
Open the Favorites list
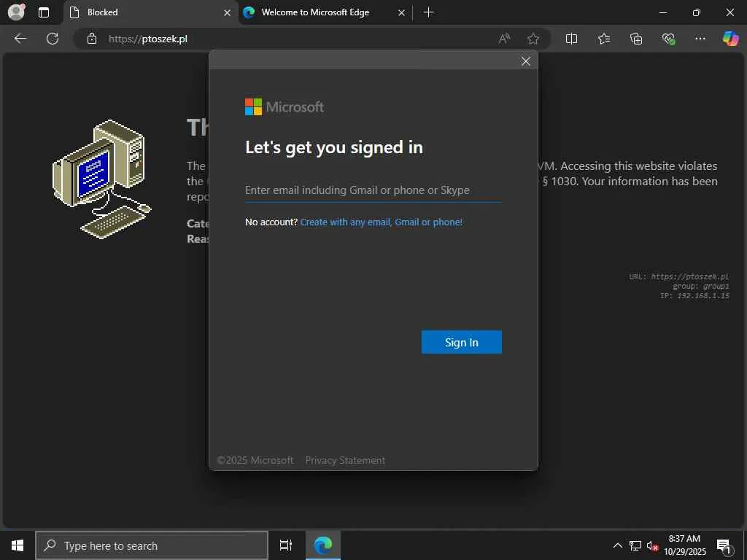pyautogui.click(x=603, y=39)
